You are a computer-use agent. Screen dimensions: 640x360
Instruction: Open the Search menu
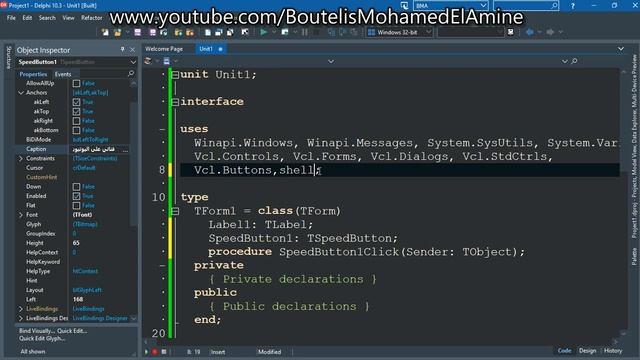(x=47, y=18)
